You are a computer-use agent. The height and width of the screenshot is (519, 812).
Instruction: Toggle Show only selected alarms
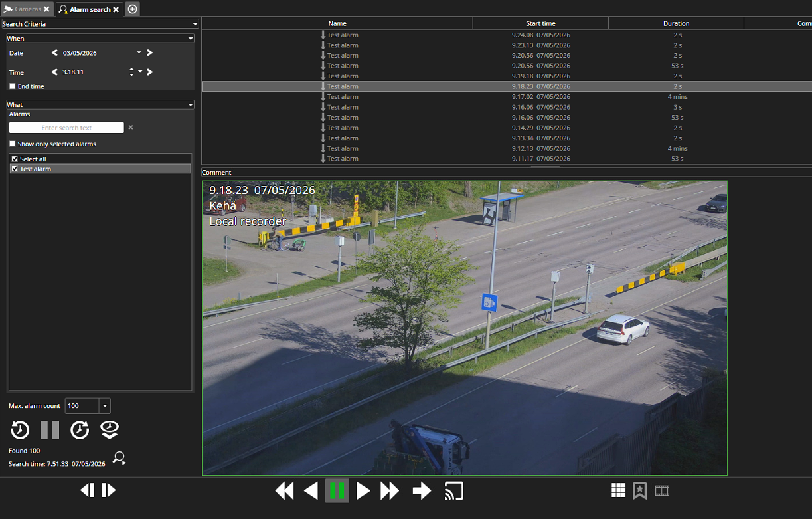[12, 144]
